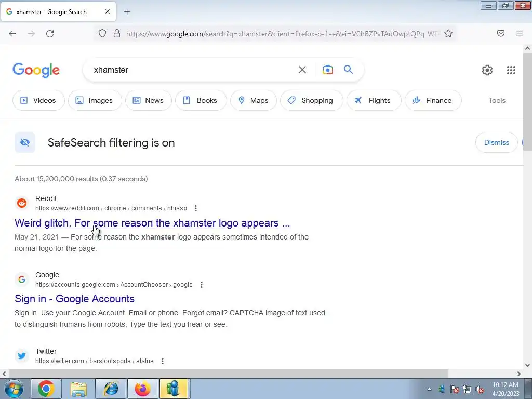Filter results by Videos
This screenshot has height=399, width=532.
38,100
